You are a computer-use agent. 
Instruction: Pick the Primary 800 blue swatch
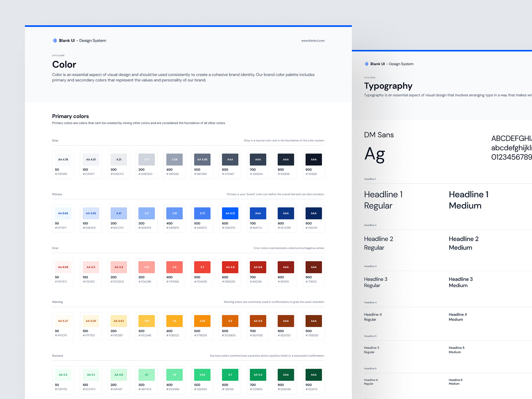click(286, 213)
